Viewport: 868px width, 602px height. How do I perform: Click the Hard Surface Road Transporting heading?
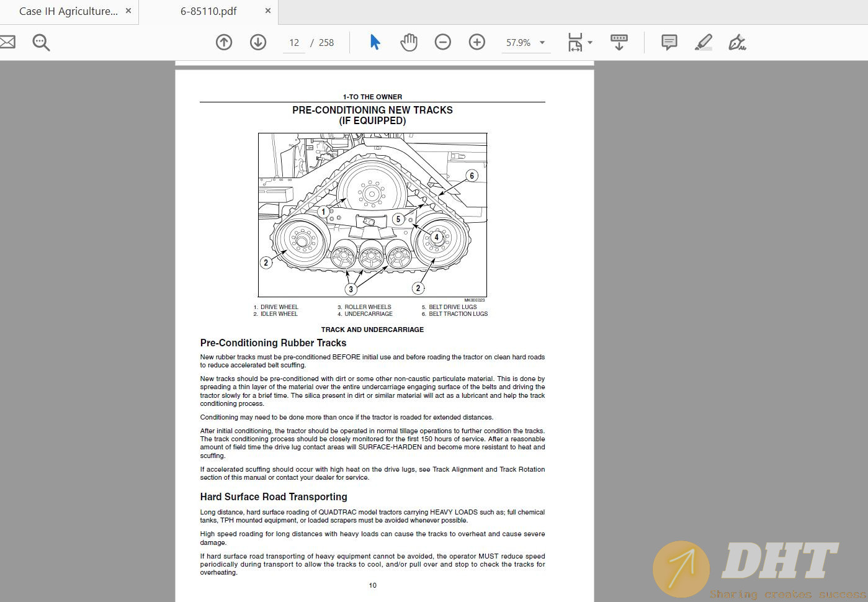(274, 496)
